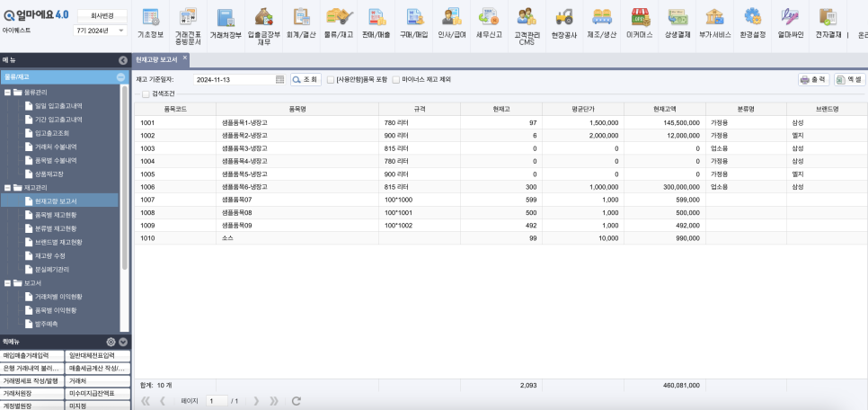Click the 매입매출거래입력 quick menu button
The image size is (868, 410).
point(32,355)
